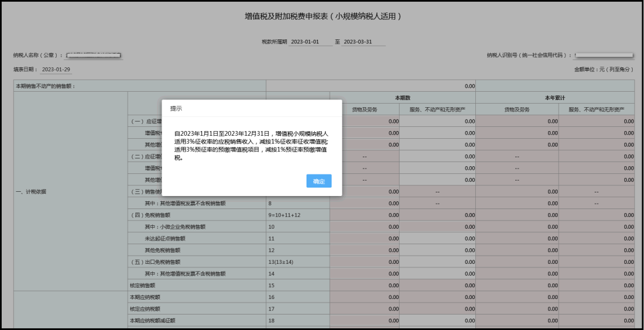
Task: Click the 纳税人识别号 field
Action: coord(603,55)
